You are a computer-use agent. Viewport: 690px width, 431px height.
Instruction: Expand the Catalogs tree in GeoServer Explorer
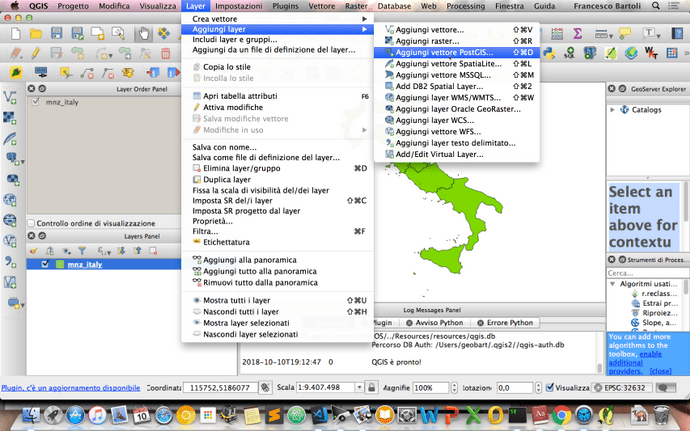pos(612,110)
